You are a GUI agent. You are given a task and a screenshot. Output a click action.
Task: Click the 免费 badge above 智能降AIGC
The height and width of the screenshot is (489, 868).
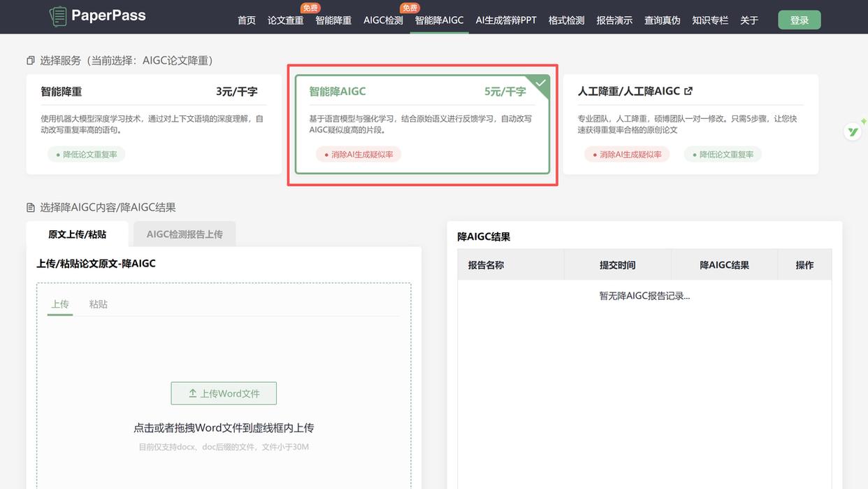coord(410,8)
